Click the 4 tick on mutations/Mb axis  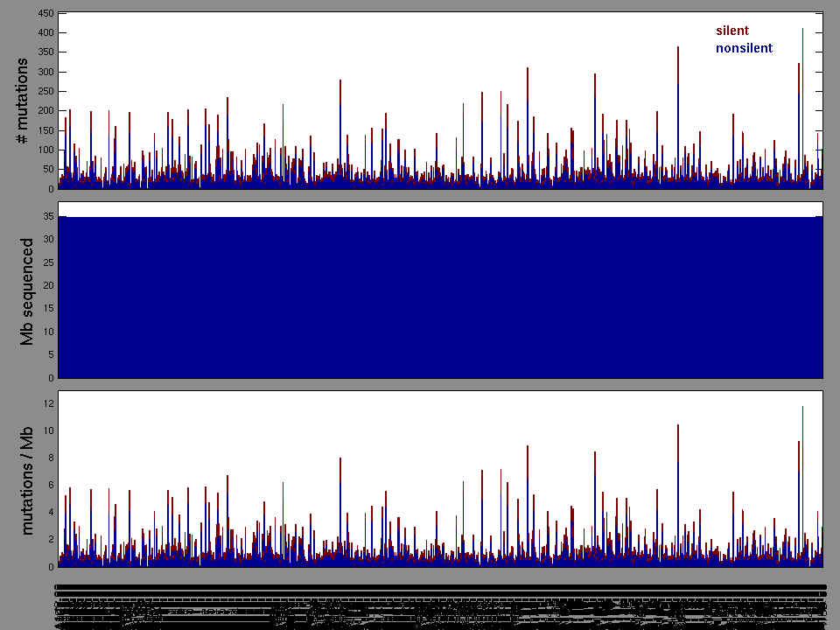tap(50, 513)
